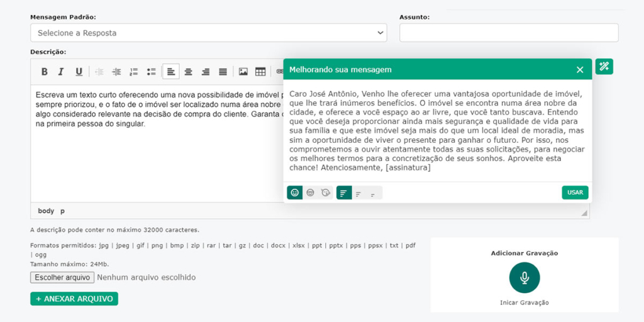Click the generated message text in popup
644x322 pixels.
coord(437,131)
